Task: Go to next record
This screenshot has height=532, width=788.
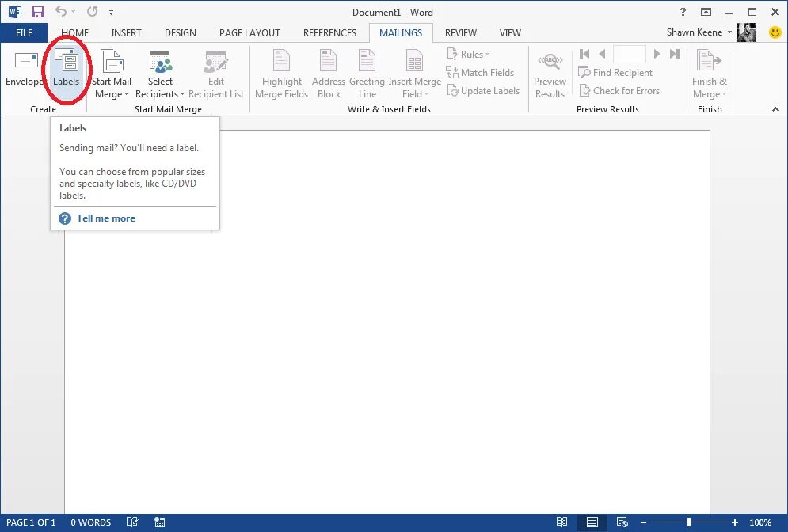Action: click(x=657, y=54)
